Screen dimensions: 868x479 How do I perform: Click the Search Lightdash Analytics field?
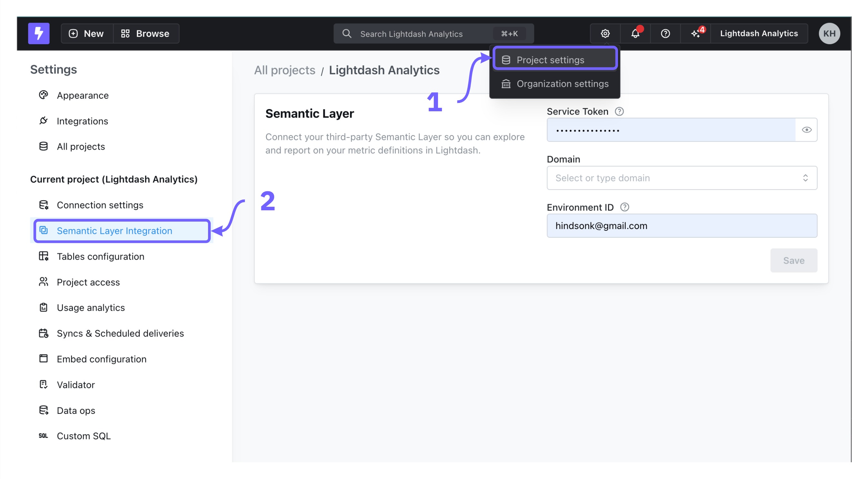[x=434, y=33]
